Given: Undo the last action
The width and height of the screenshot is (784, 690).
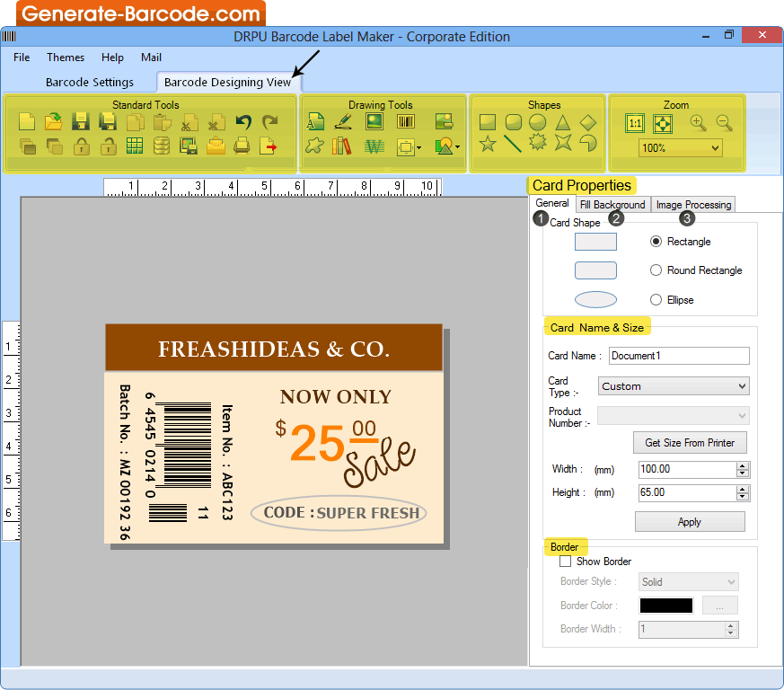Looking at the screenshot, I should (x=243, y=121).
